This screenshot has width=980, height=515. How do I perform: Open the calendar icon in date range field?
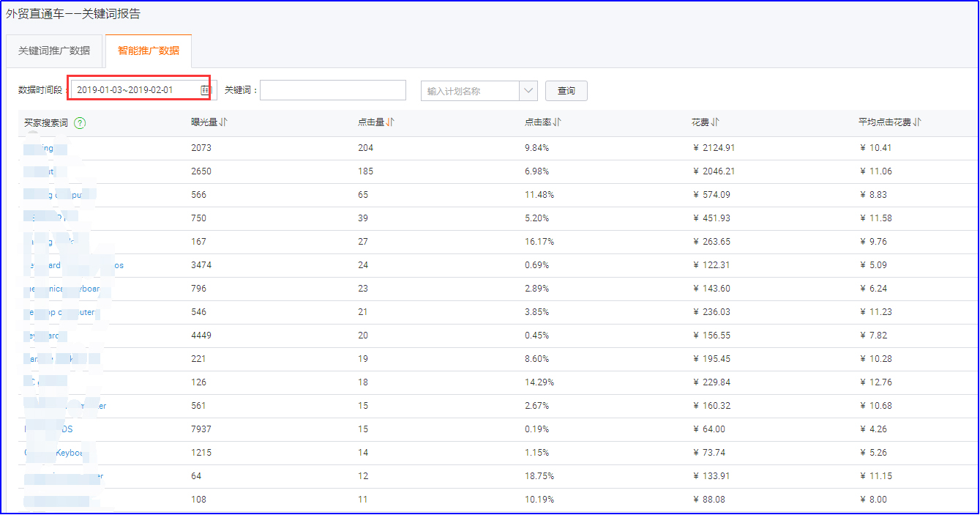206,90
